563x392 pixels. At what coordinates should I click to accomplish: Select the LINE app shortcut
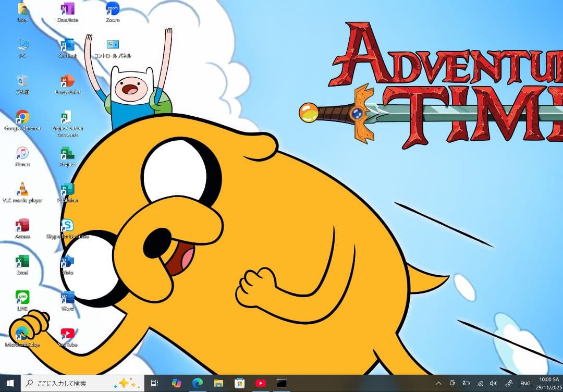22,297
